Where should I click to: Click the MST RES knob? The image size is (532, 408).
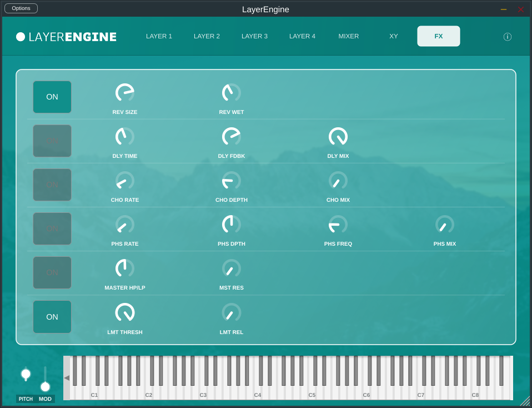[232, 268]
